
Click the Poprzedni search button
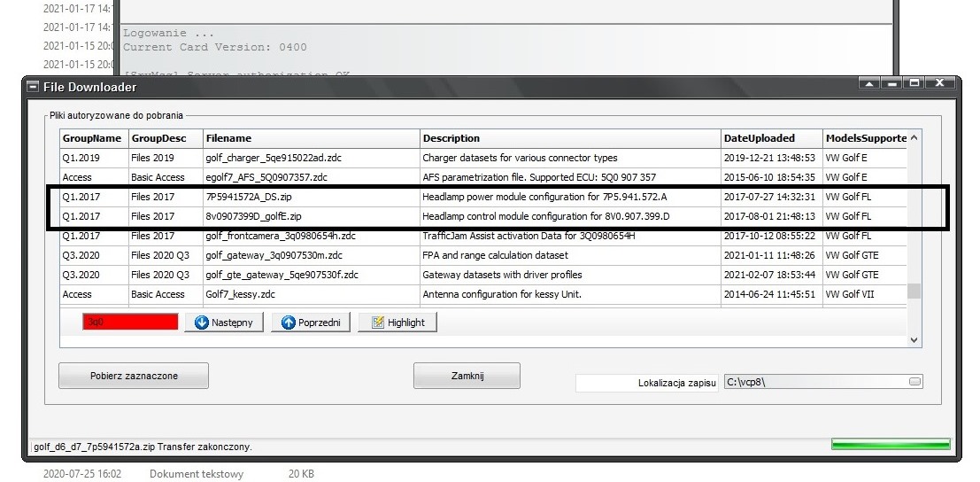tap(311, 323)
